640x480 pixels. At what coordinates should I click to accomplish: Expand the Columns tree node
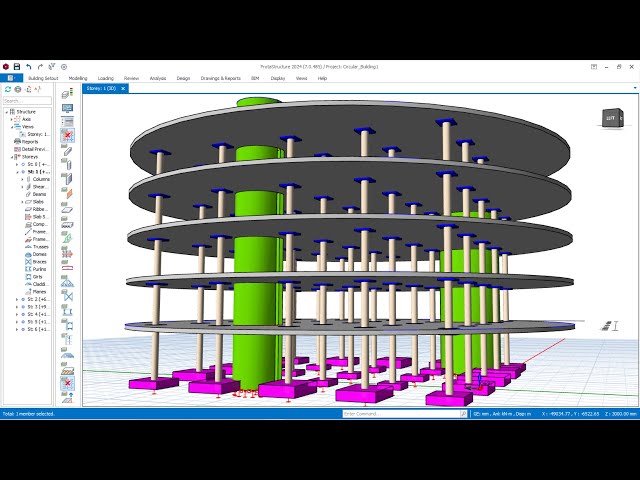22,179
